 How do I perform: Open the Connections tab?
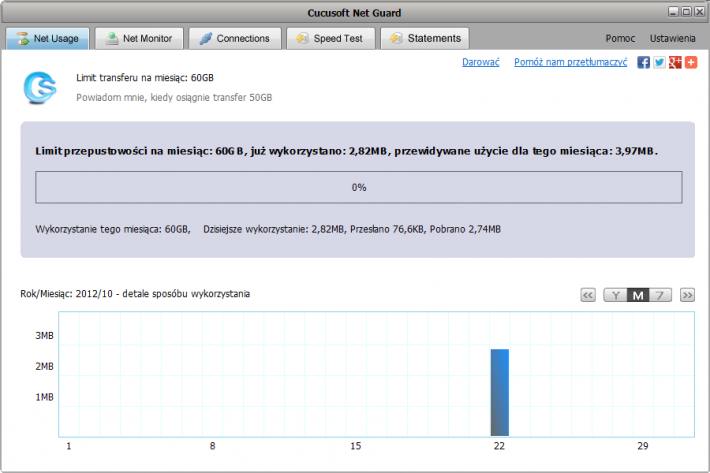point(235,38)
